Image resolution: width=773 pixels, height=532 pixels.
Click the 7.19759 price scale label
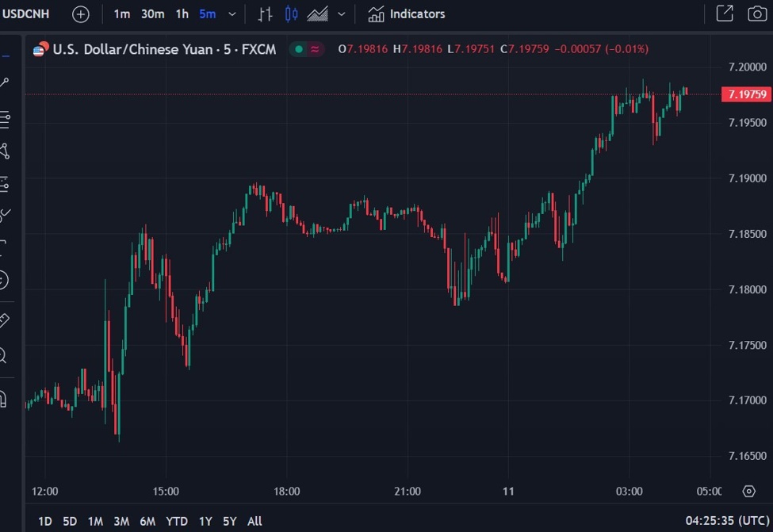coord(746,94)
